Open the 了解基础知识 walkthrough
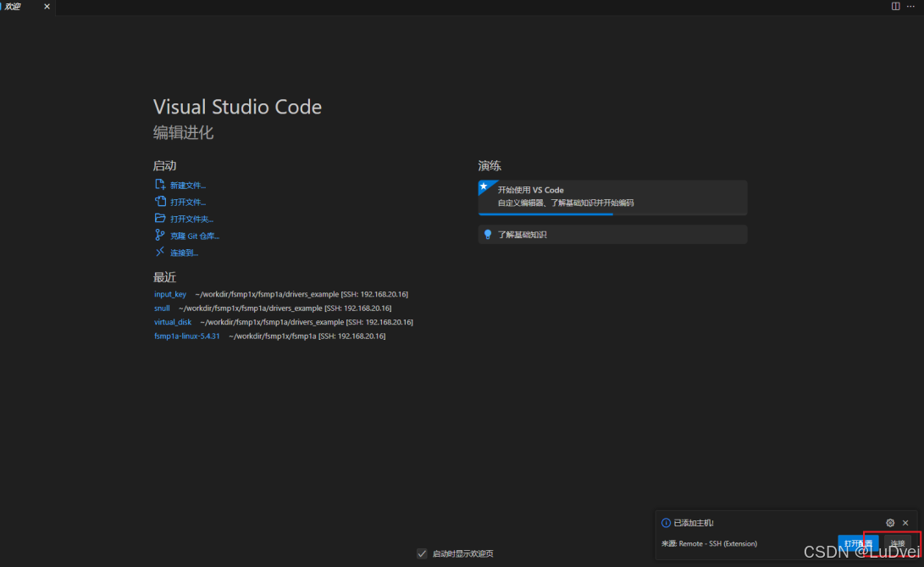 click(x=613, y=234)
